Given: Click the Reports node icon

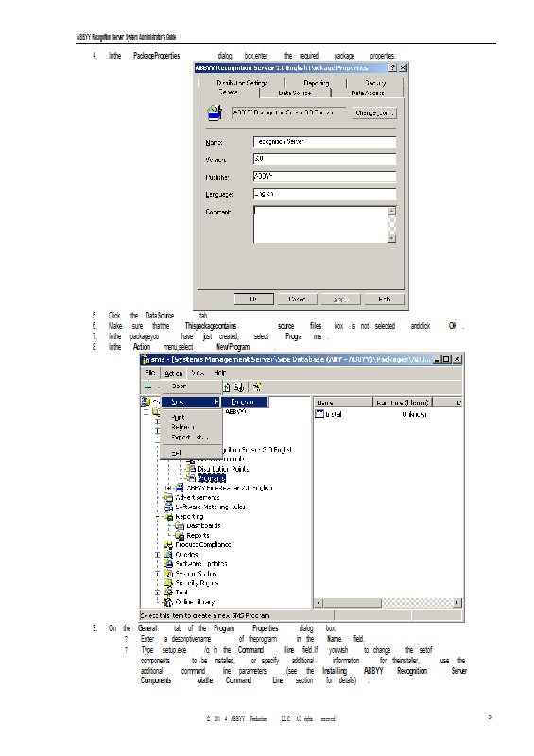Looking at the screenshot, I should click(180, 535).
